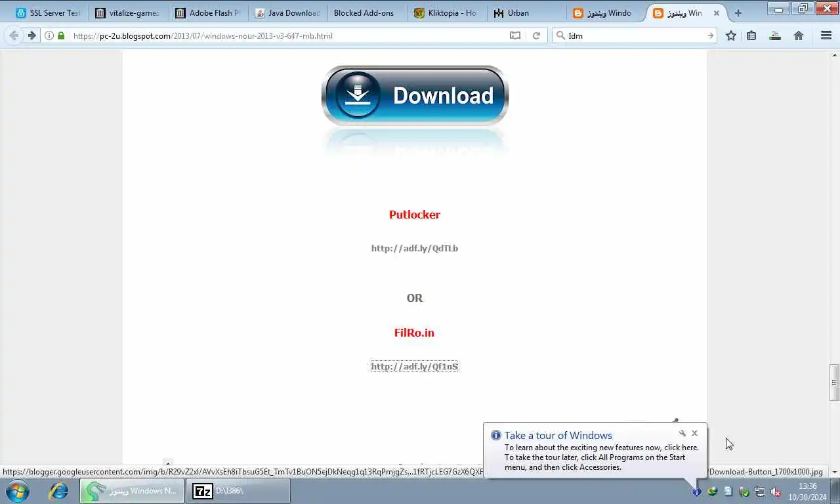Click the search magnifier icon
The width and height of the screenshot is (840, 504).
pyautogui.click(x=560, y=35)
